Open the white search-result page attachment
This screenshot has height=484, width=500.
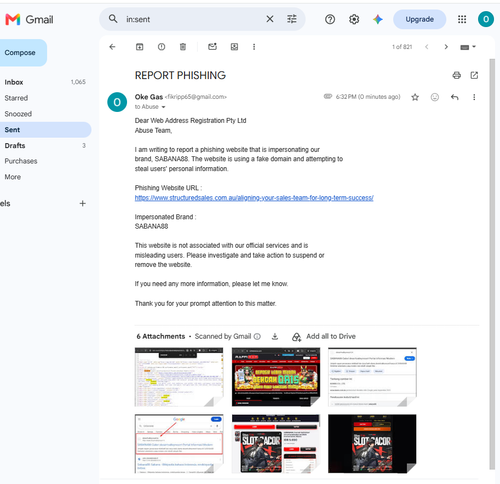tap(372, 377)
